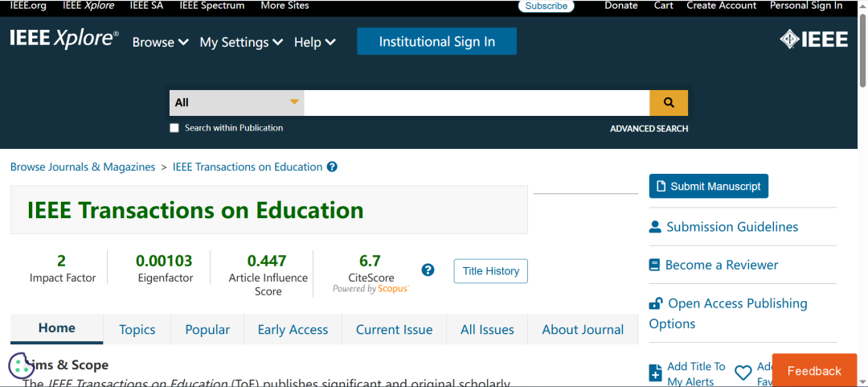Screen dimensions: 868x387
Task: Click the person icon beside Submission Guidelines
Action: 656,227
